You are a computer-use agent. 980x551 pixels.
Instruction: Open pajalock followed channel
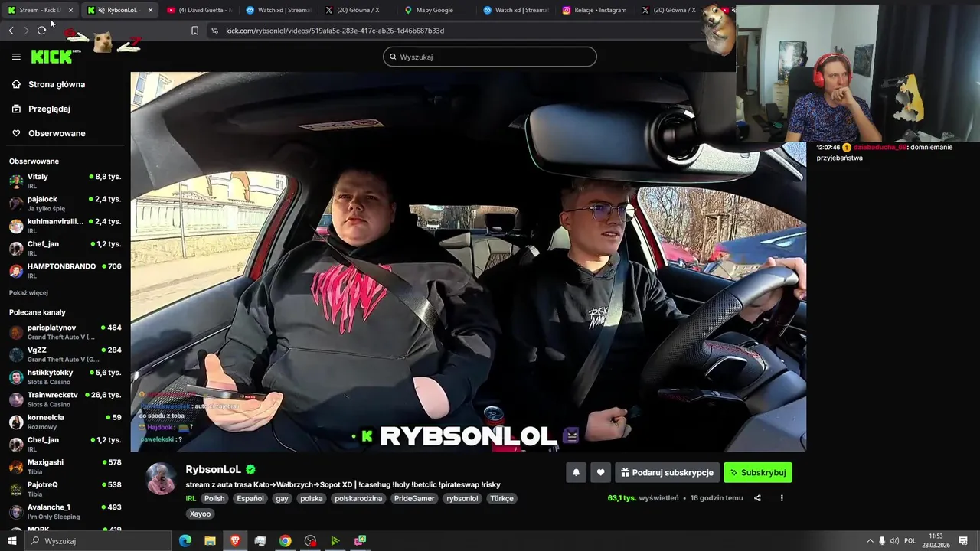point(65,203)
